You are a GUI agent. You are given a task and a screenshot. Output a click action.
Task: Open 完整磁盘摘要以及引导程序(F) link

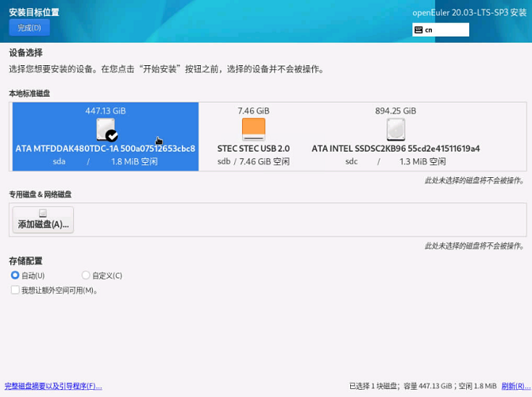pos(53,387)
